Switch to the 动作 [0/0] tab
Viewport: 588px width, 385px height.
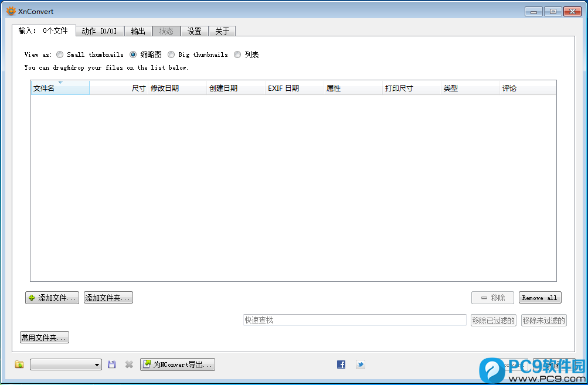tap(100, 31)
